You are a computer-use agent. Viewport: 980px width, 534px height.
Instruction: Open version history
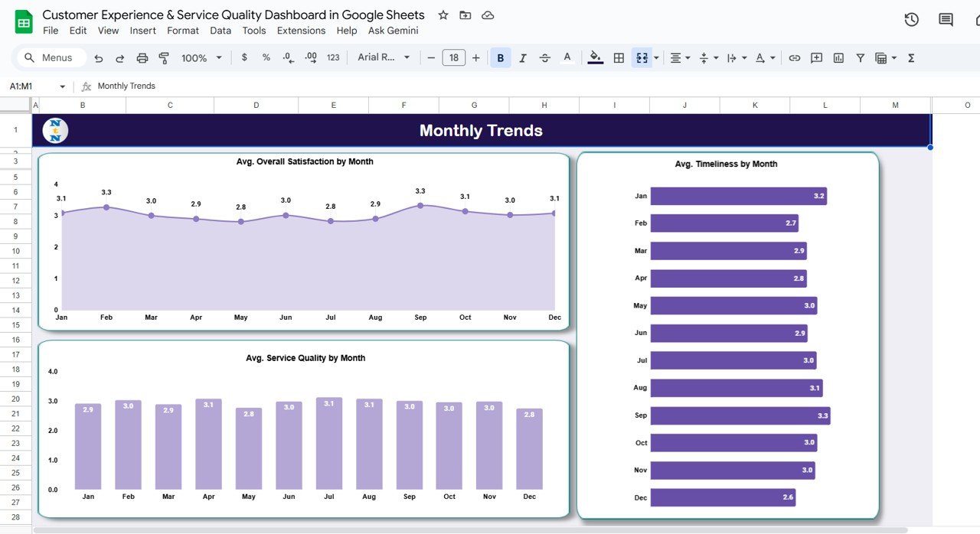click(911, 19)
